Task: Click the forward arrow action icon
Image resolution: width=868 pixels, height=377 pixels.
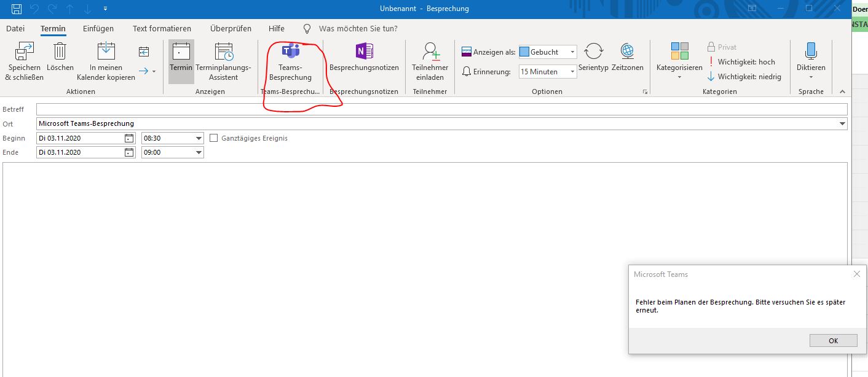Action: point(143,71)
